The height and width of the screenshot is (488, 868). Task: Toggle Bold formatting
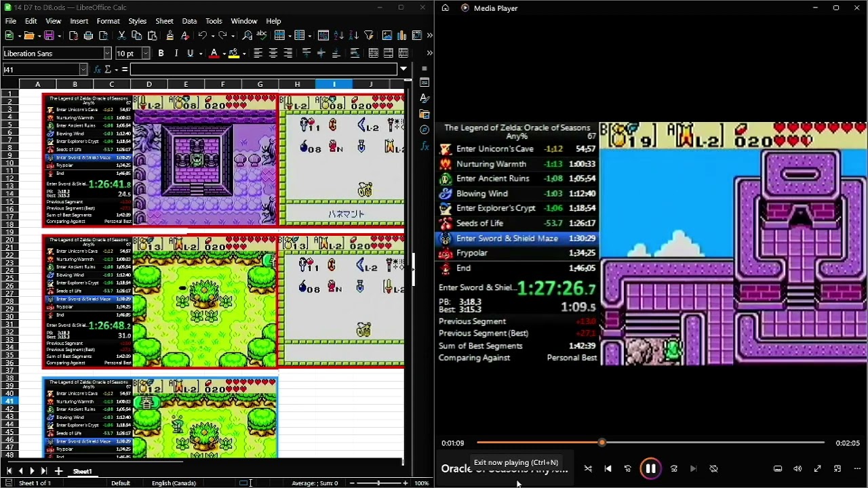161,53
